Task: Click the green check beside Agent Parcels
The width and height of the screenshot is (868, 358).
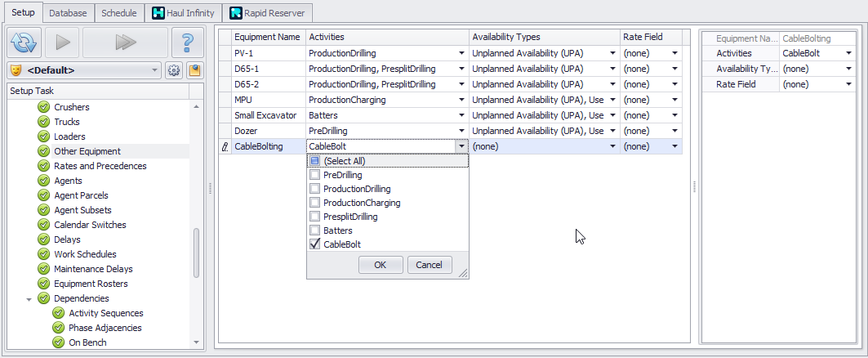Action: pyautogui.click(x=43, y=195)
